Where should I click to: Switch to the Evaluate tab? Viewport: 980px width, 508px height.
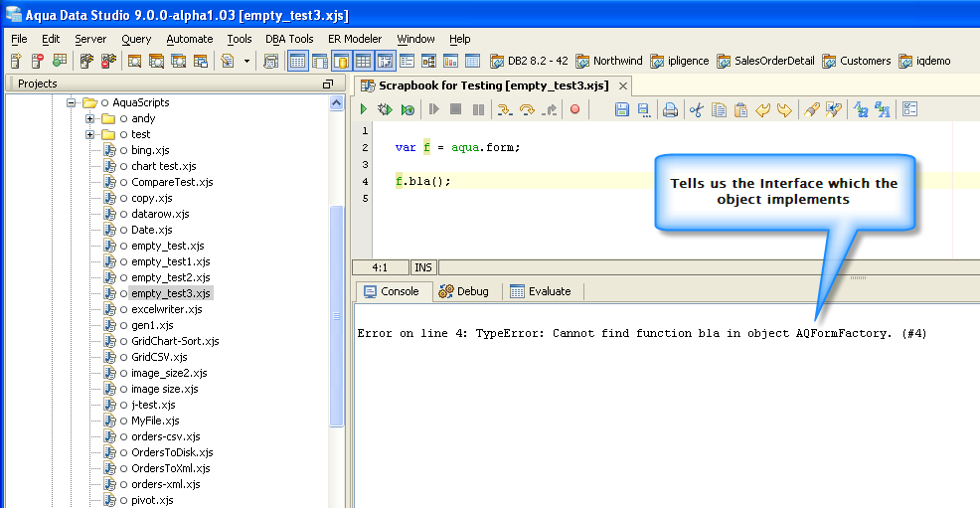click(541, 291)
